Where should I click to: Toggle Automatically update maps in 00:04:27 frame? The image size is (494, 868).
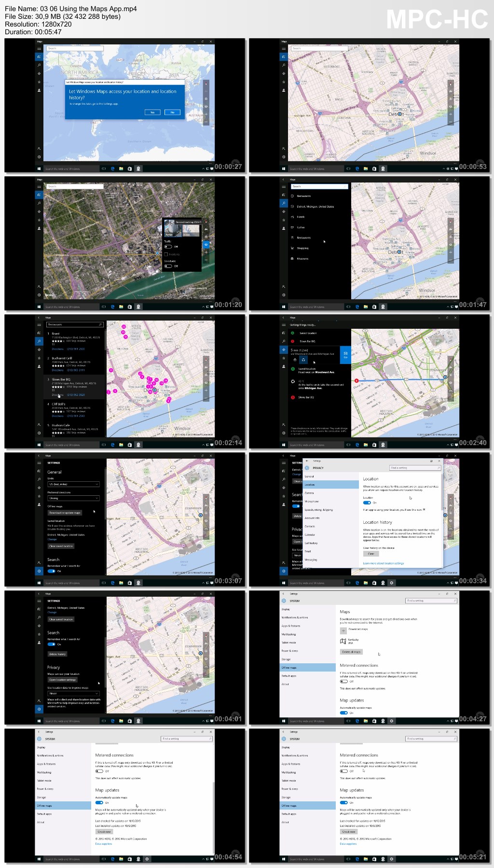tap(344, 713)
